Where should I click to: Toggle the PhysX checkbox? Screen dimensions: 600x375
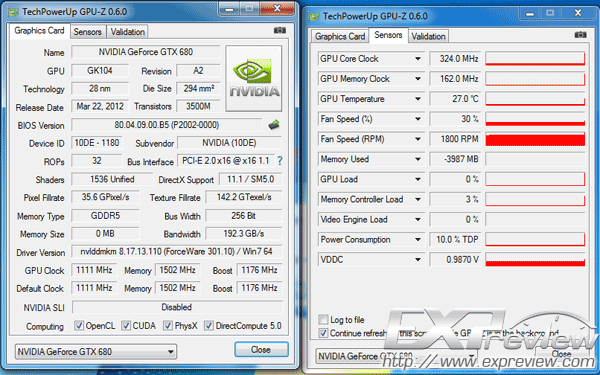coord(168,326)
